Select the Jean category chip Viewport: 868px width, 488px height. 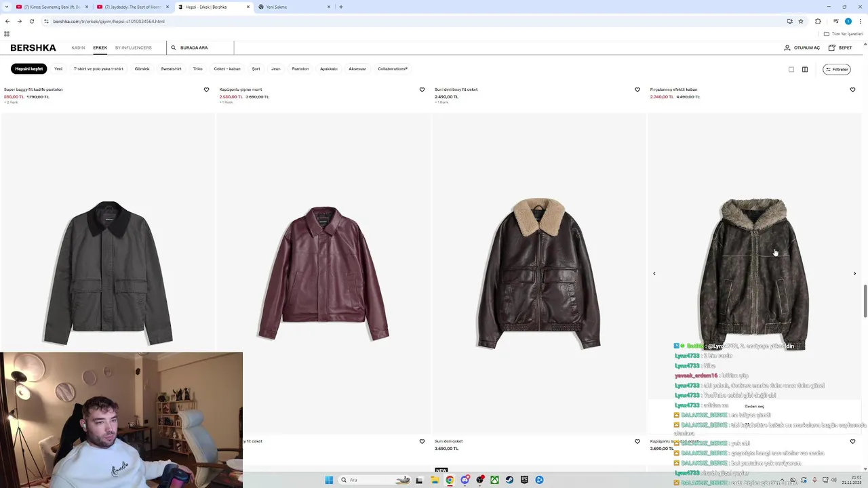[275, 68]
